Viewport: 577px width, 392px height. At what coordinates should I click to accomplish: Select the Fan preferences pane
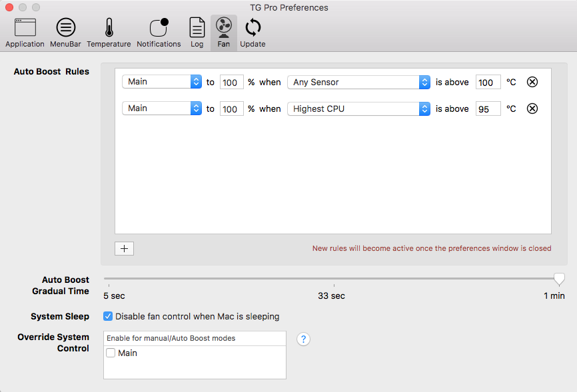224,33
